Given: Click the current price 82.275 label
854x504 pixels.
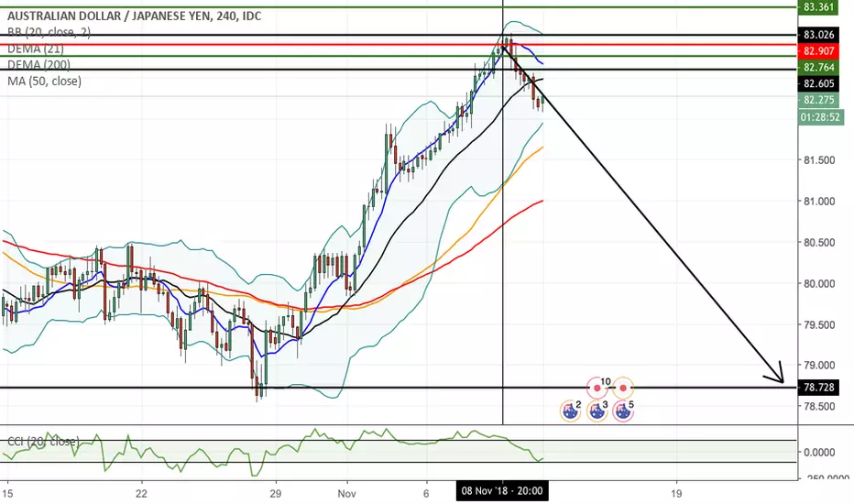Looking at the screenshot, I should pyautogui.click(x=818, y=100).
